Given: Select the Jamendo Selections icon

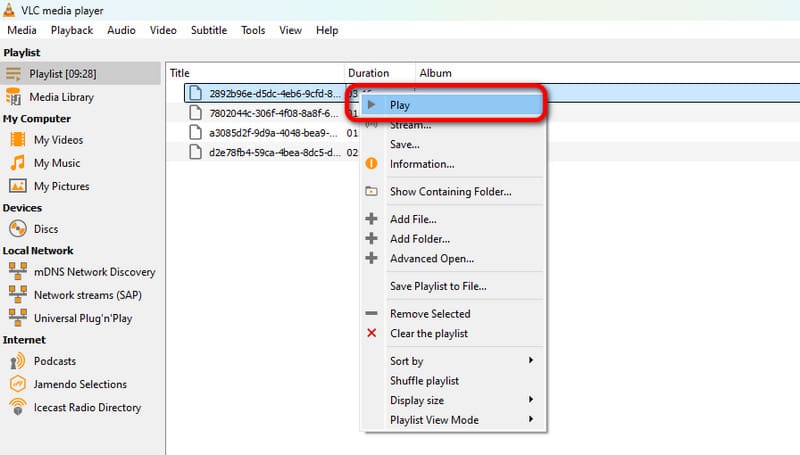Looking at the screenshot, I should tap(16, 384).
